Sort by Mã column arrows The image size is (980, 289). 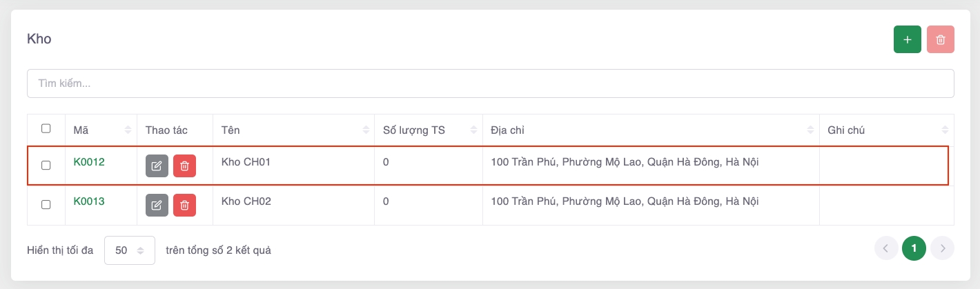128,130
